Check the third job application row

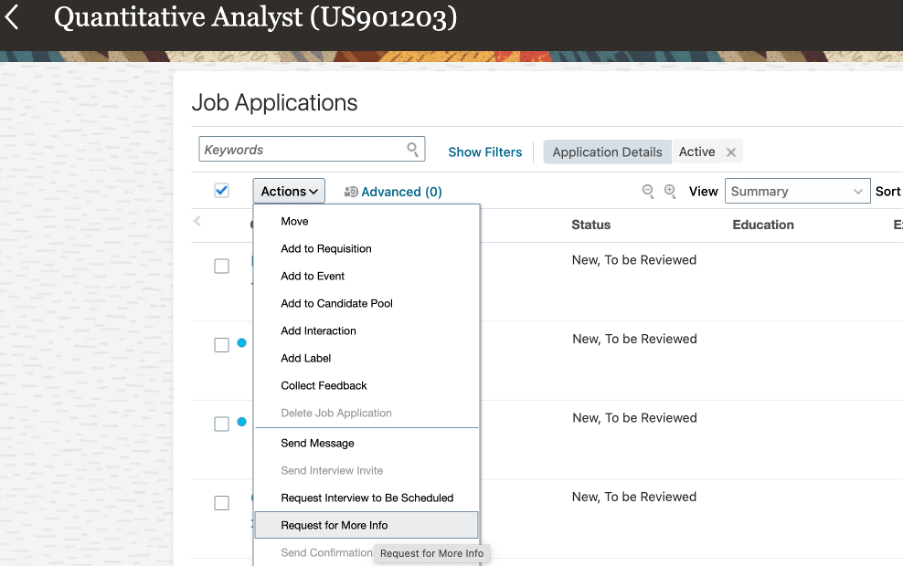point(222,424)
